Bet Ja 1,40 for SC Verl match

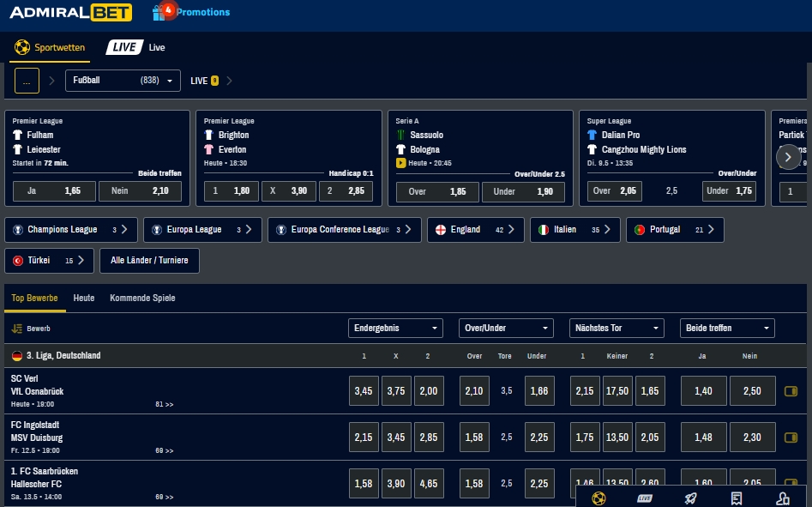(703, 391)
